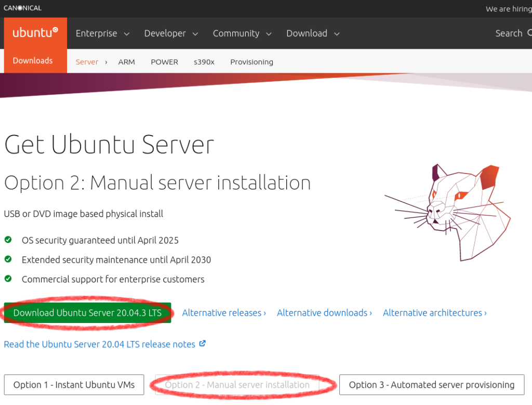Screen dimensions: 532x405
Task: Click the Ubuntu Server cat mascot illustration
Action: click(x=447, y=213)
